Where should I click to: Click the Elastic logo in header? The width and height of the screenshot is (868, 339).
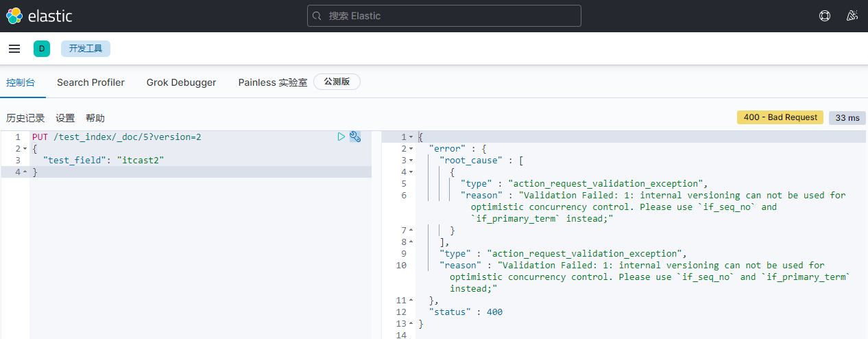point(39,16)
